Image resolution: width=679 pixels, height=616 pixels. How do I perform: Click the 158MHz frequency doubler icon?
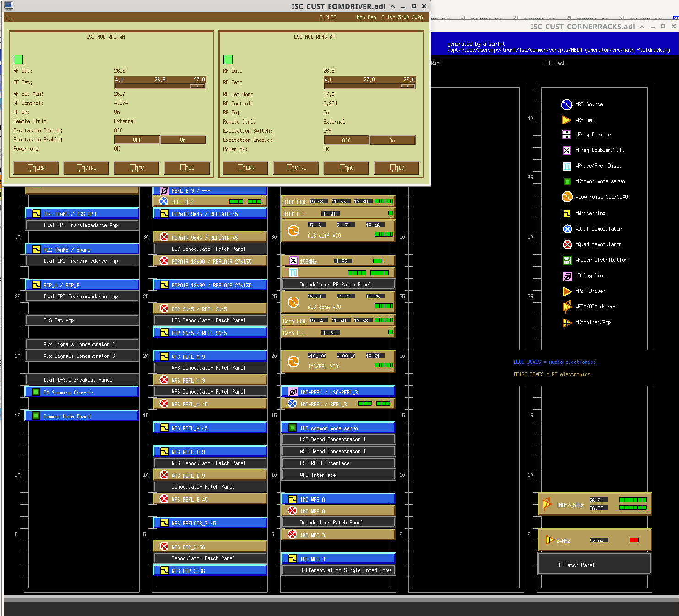(x=293, y=261)
